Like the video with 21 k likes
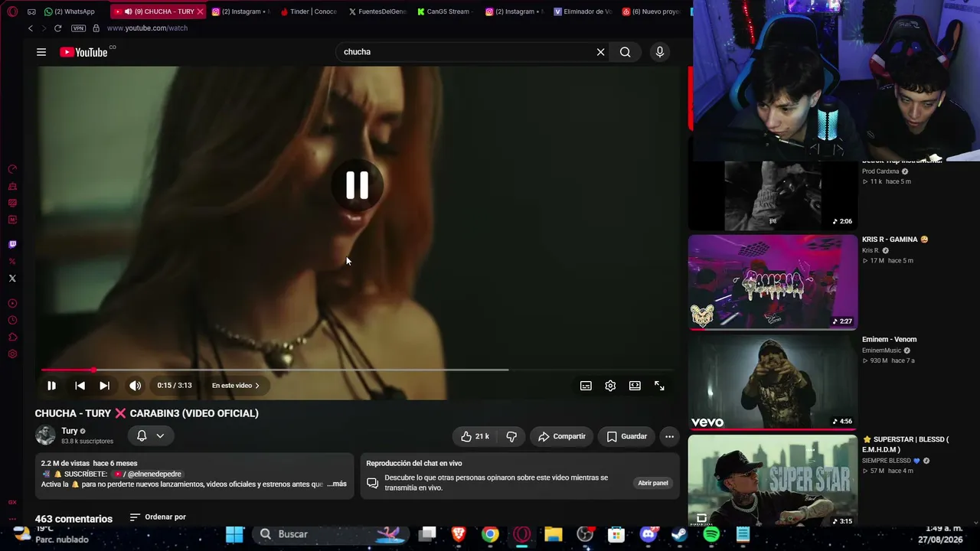This screenshot has height=551, width=980. click(475, 436)
